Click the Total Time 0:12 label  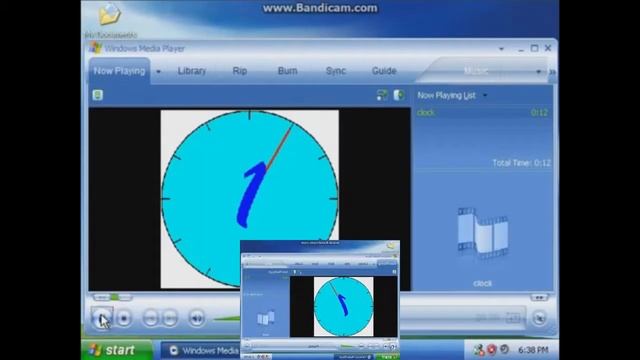click(x=521, y=163)
